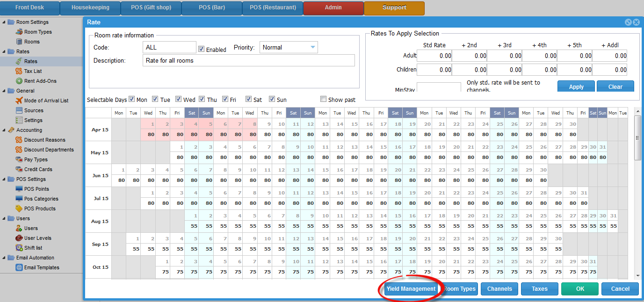The height and width of the screenshot is (302, 644).
Task: Open Shift list using its clock icon
Action: [x=19, y=248]
